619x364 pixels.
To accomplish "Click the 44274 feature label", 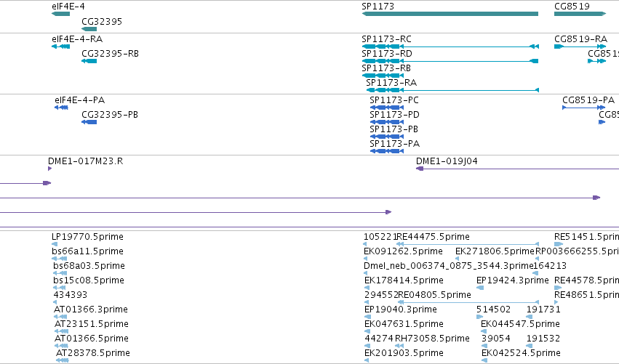I will [x=378, y=339].
